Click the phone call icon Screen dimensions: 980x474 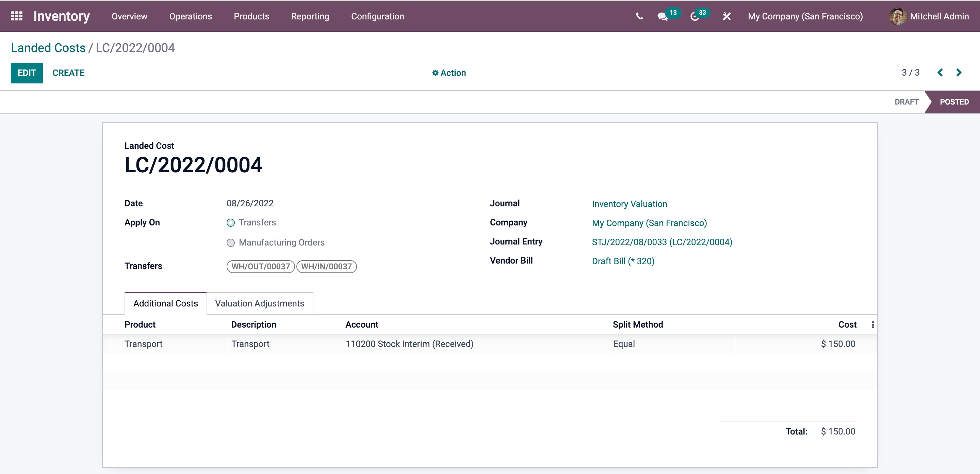pos(639,16)
